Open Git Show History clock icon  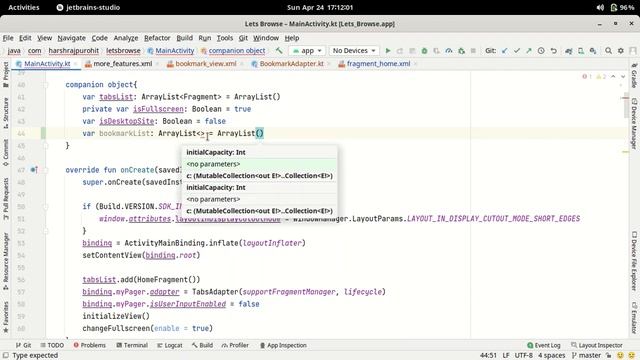(x=541, y=51)
